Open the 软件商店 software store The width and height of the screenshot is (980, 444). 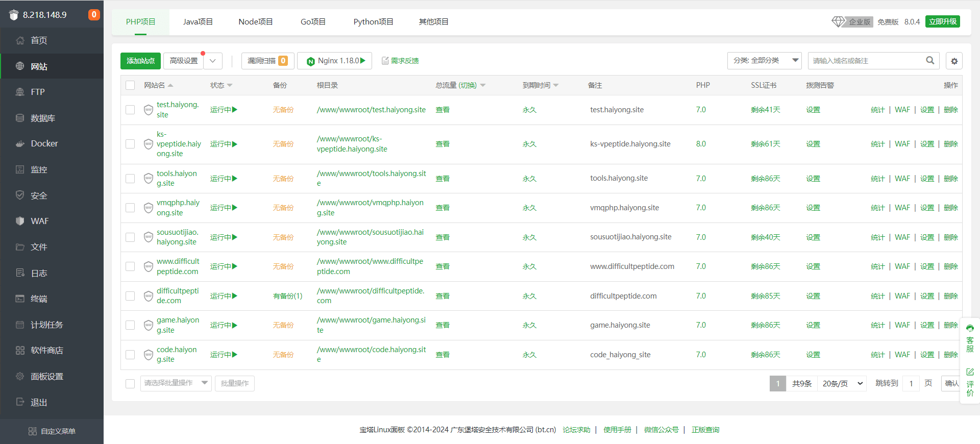(x=46, y=350)
